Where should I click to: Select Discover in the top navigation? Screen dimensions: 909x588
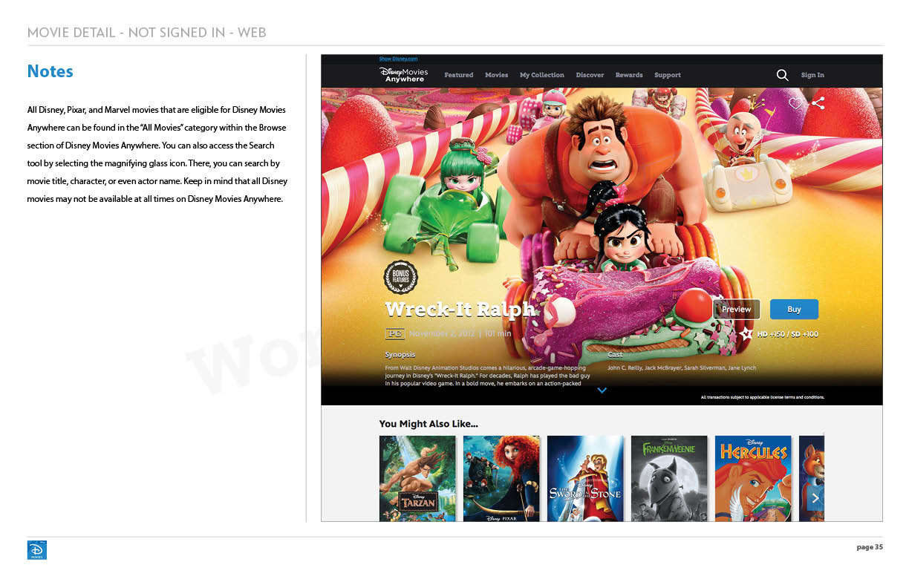pos(590,75)
